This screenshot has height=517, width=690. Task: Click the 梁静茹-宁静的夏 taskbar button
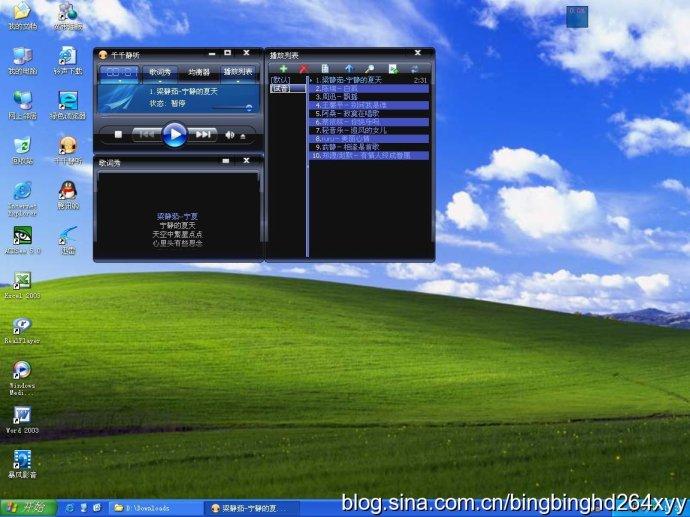[253, 508]
